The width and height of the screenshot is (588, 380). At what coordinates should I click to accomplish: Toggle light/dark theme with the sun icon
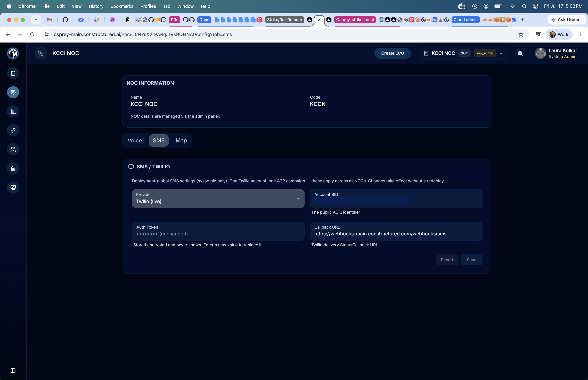520,53
